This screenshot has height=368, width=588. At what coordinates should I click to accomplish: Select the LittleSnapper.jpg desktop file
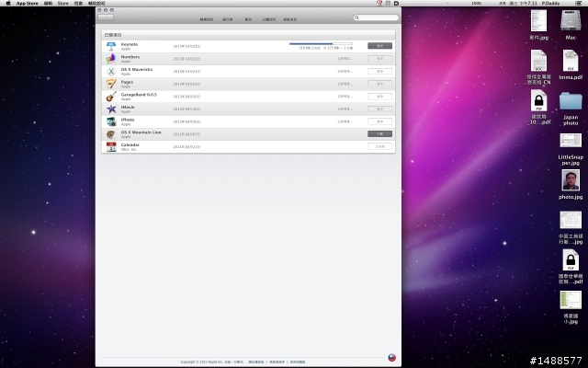(571, 141)
